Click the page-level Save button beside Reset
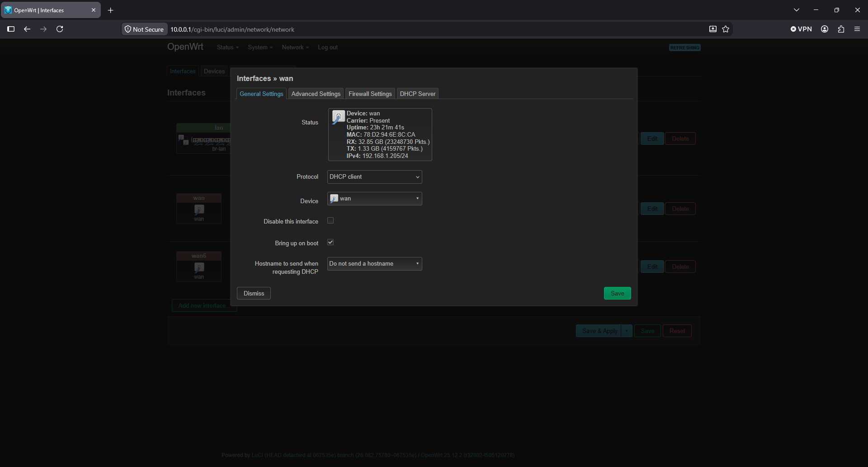868x467 pixels. tap(647, 331)
